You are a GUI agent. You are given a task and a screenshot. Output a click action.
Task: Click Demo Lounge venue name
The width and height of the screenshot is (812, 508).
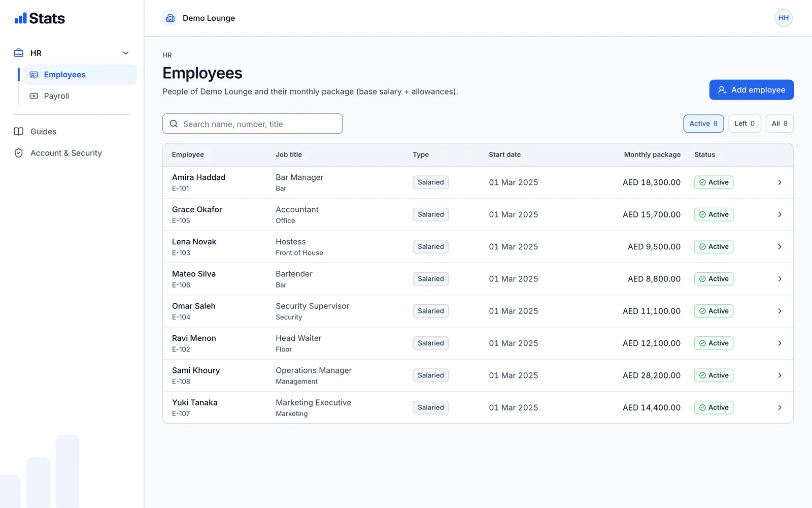coord(209,18)
